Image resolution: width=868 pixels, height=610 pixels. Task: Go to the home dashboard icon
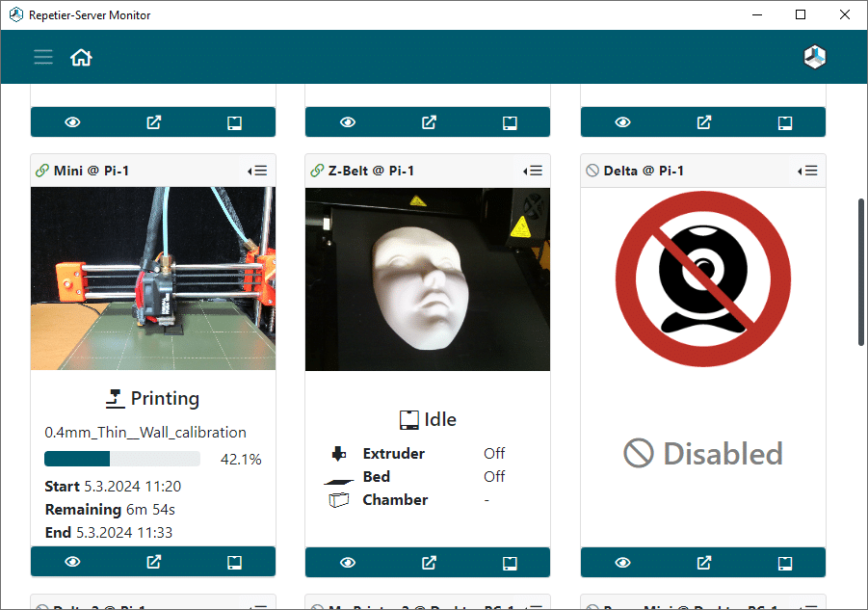coord(81,57)
